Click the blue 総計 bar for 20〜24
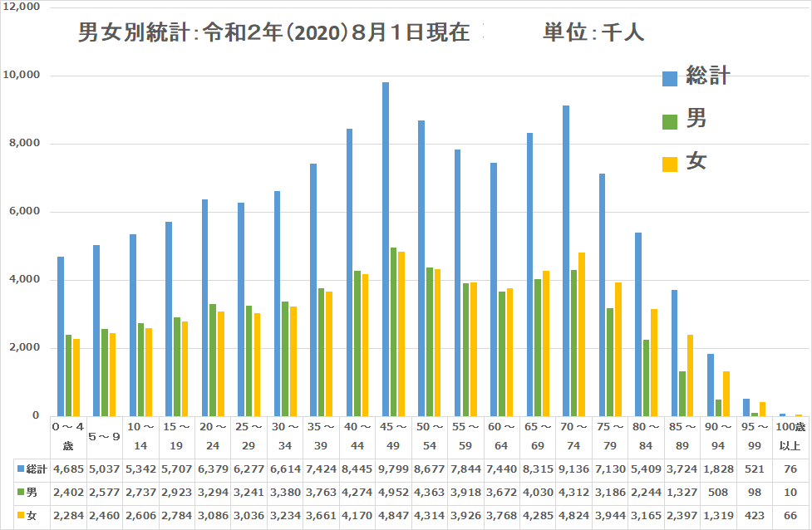The image size is (812, 530). pyautogui.click(x=205, y=307)
